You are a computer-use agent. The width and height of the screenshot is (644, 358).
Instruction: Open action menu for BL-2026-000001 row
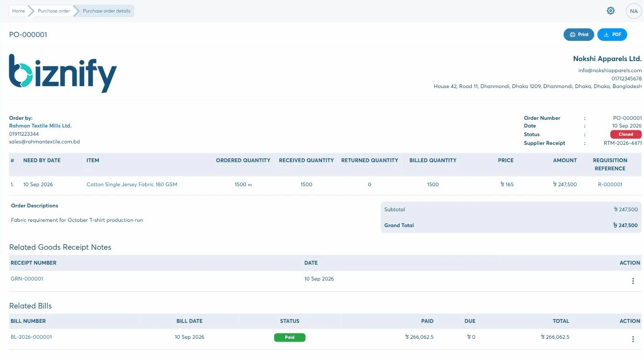click(x=633, y=339)
